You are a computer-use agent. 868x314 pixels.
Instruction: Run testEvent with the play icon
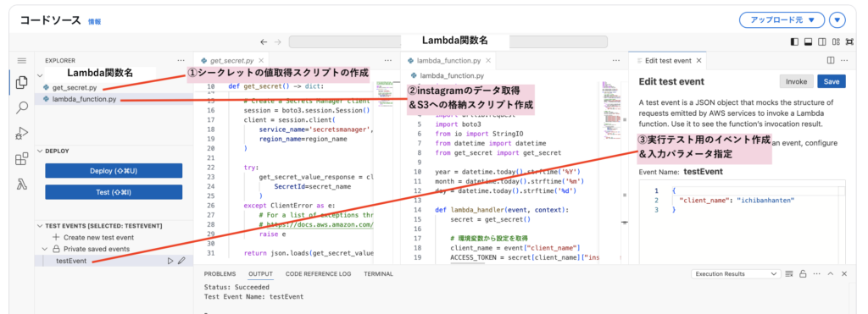(170, 261)
